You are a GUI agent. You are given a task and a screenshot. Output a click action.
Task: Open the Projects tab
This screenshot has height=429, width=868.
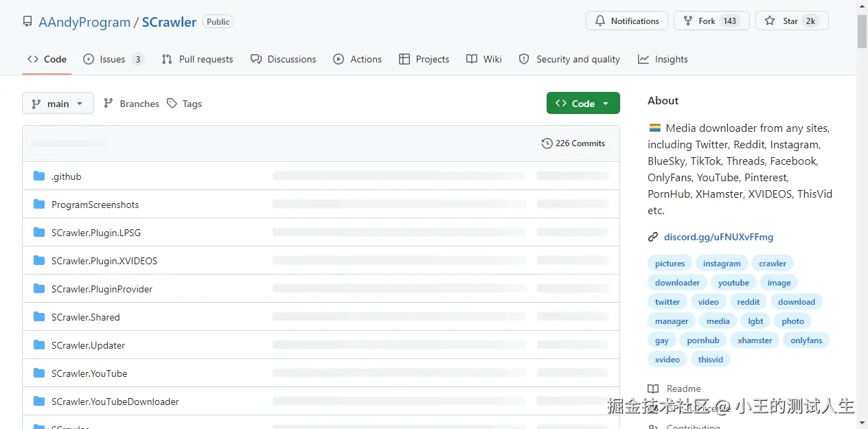click(424, 59)
